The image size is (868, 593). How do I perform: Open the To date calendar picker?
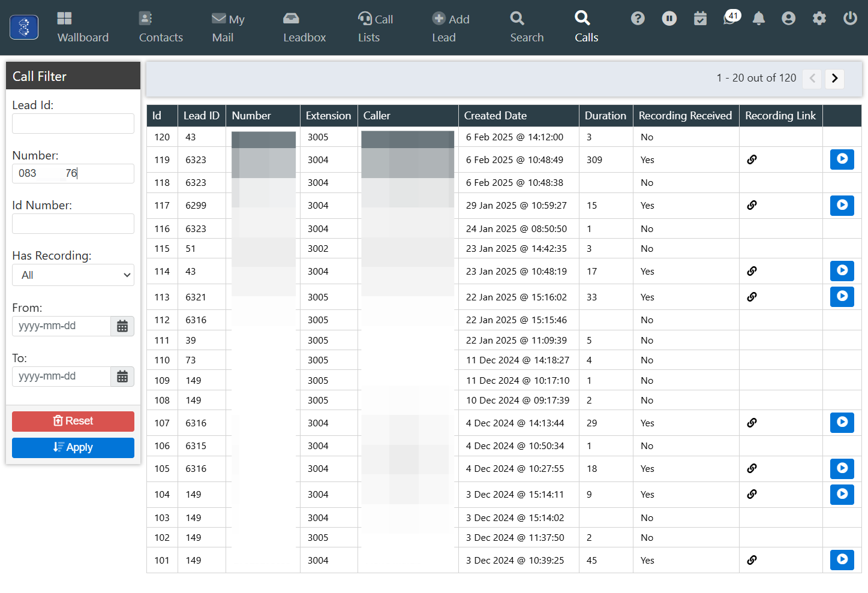point(122,377)
